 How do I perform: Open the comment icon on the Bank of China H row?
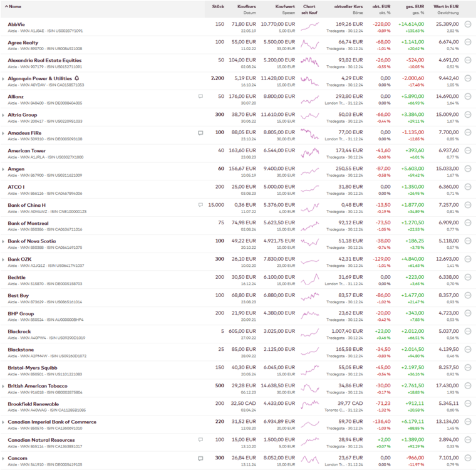(200, 205)
